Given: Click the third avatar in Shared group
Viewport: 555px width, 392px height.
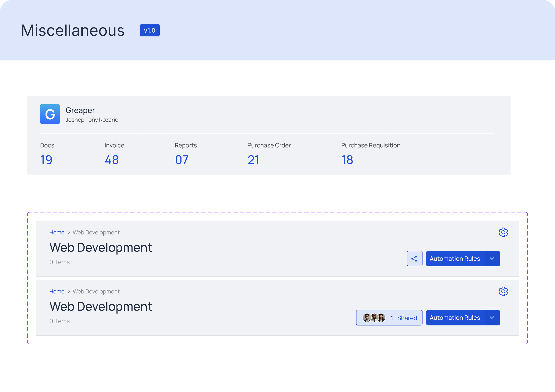Looking at the screenshot, I should (382, 318).
